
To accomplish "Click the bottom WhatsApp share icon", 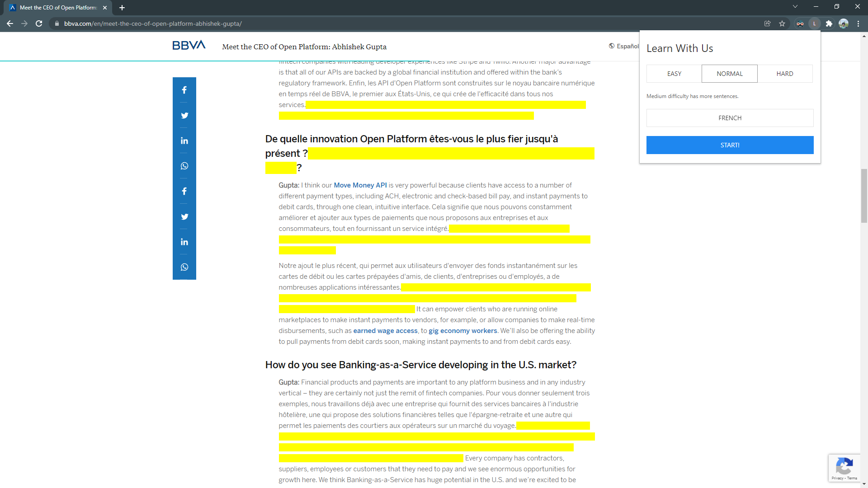I will 184,267.
